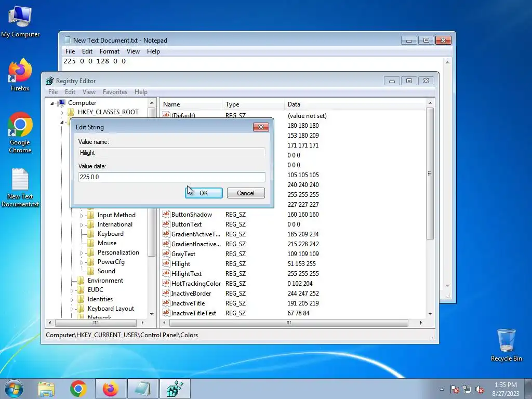This screenshot has height=399, width=532.
Task: Open Registry Editor Favorites menu
Action: 115,92
